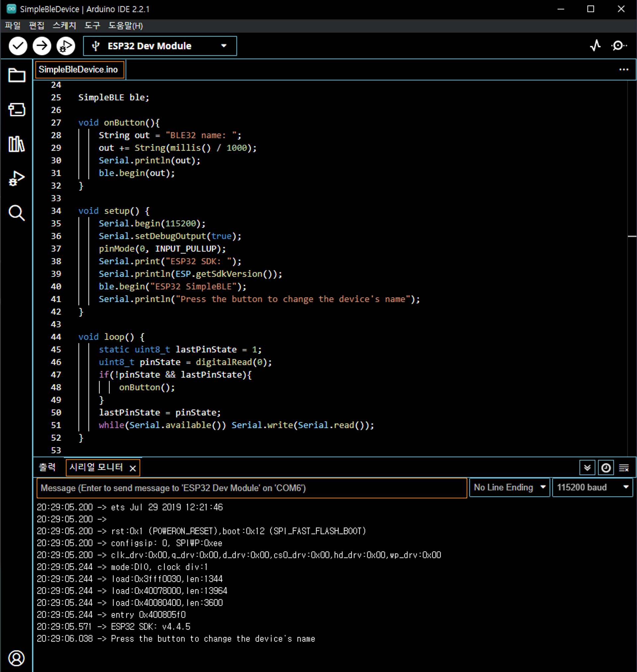Open the 스케치 menu
Image resolution: width=637 pixels, height=672 pixels.
point(64,26)
